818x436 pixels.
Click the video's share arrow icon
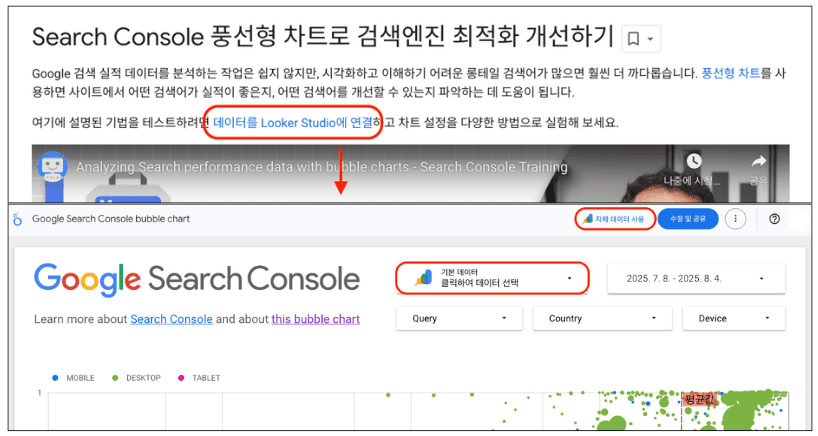coord(759,161)
